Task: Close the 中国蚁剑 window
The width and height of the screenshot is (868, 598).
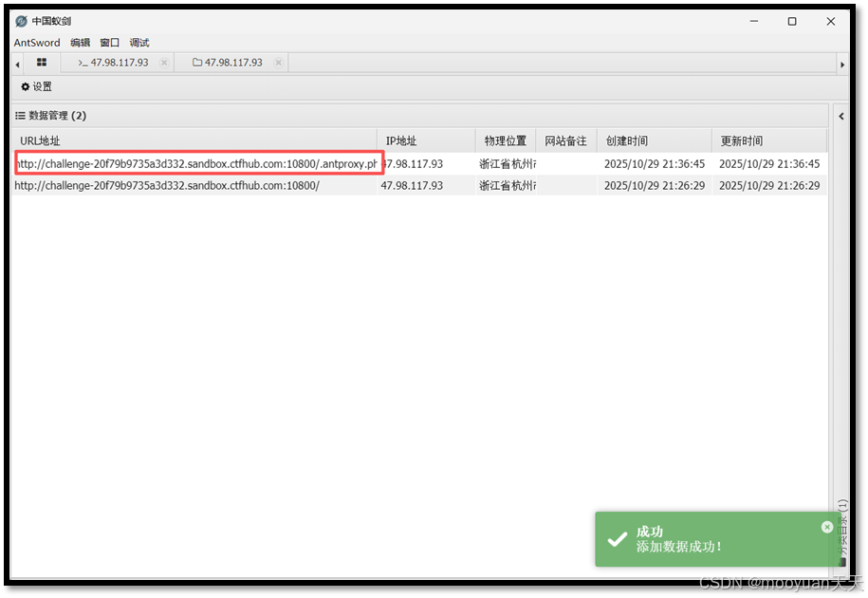Action: pos(831,21)
